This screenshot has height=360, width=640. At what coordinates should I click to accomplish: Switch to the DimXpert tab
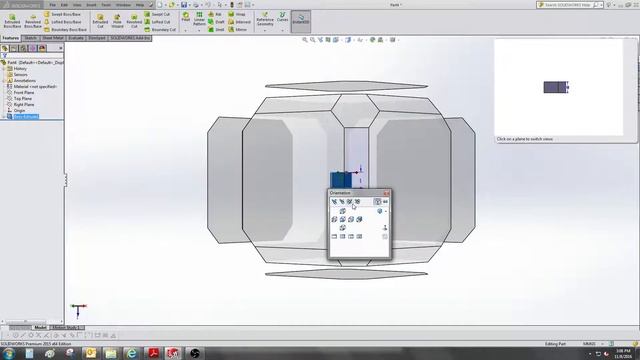[97, 38]
